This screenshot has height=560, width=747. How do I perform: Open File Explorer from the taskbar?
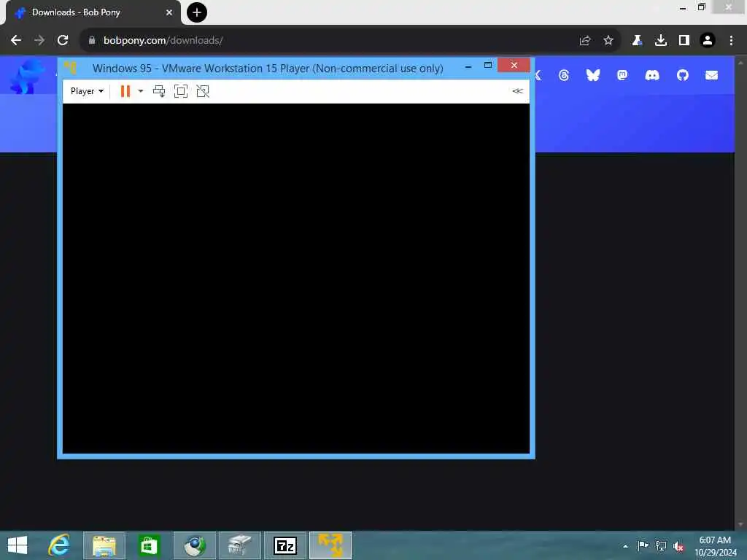coord(104,545)
